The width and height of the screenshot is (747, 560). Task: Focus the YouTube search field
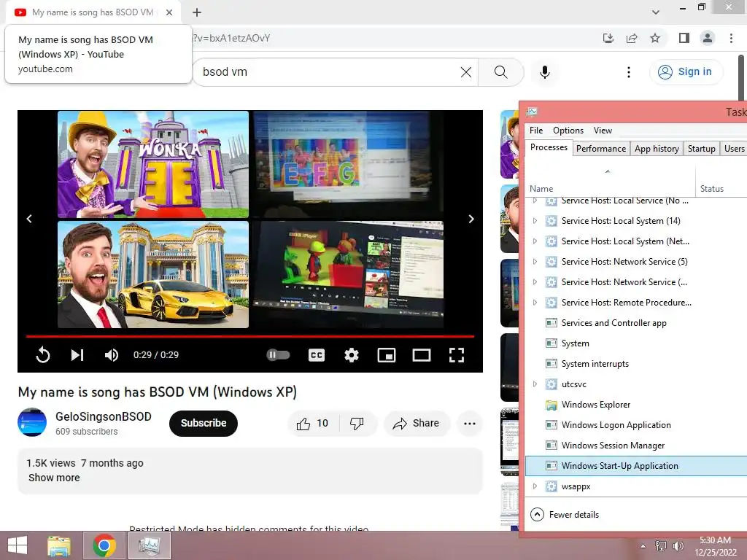click(x=329, y=72)
